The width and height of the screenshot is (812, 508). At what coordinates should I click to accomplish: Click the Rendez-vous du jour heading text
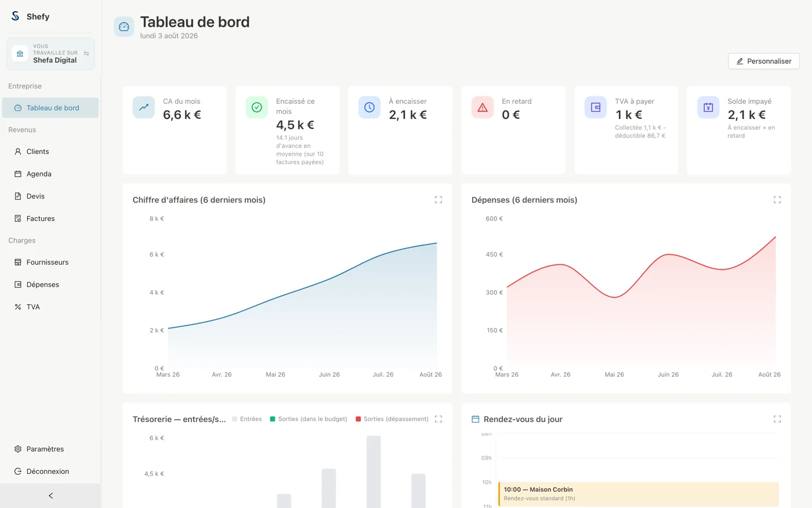[523, 419]
